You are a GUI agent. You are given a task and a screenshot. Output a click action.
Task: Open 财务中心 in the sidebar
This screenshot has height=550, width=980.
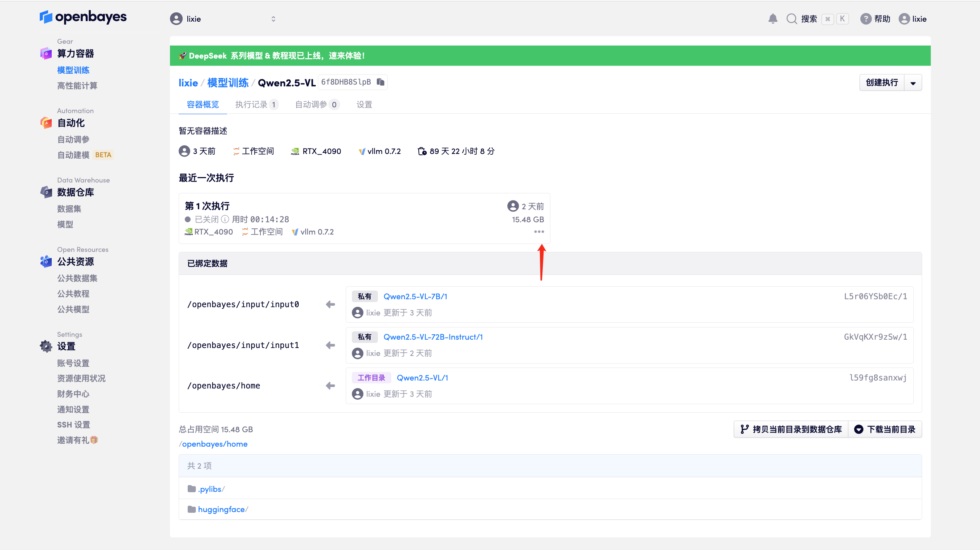coord(73,394)
